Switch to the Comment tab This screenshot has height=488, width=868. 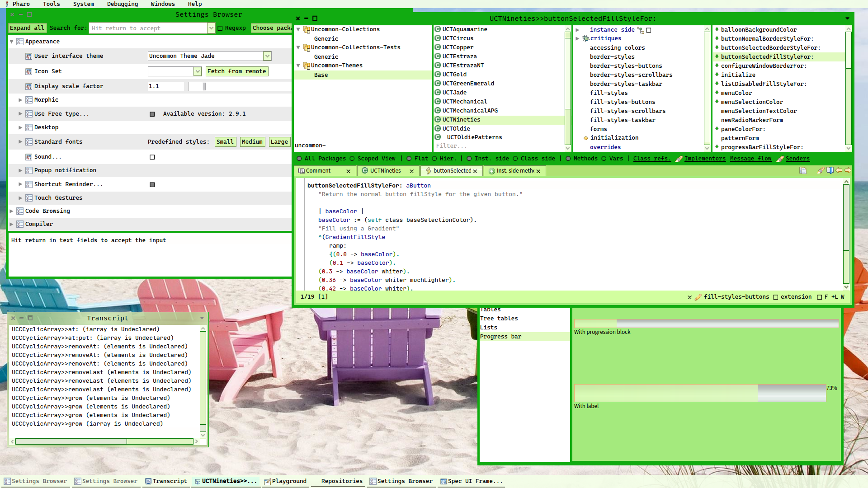pos(318,171)
